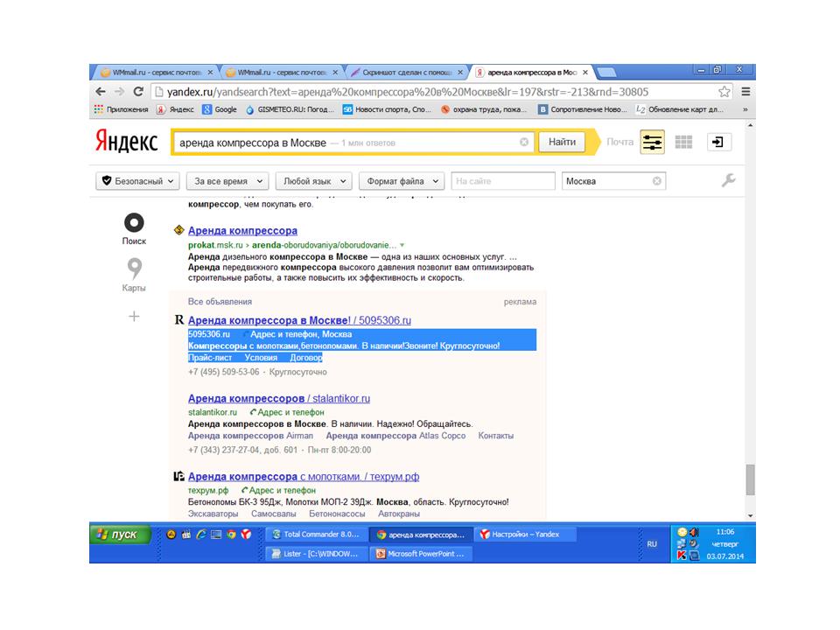The width and height of the screenshot is (840, 630).
Task: Click the Kaspersky tray icon
Action: tap(682, 555)
